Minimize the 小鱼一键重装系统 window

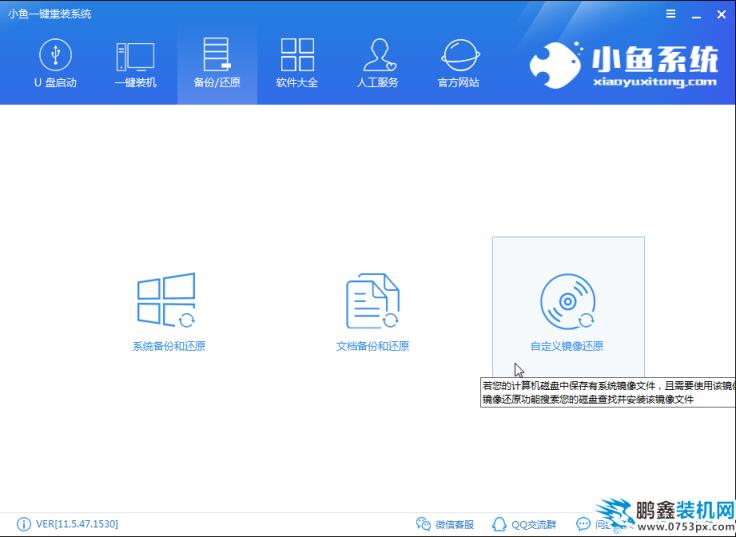coord(696,15)
